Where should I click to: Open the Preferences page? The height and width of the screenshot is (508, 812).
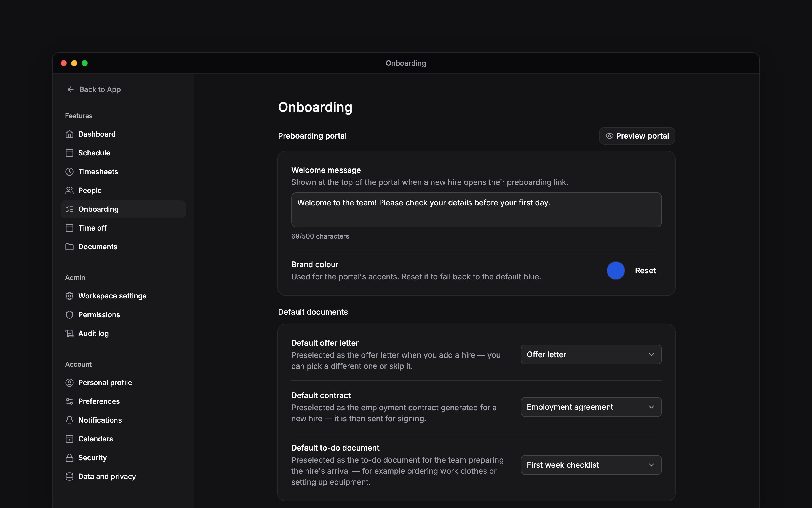[x=123, y=401]
